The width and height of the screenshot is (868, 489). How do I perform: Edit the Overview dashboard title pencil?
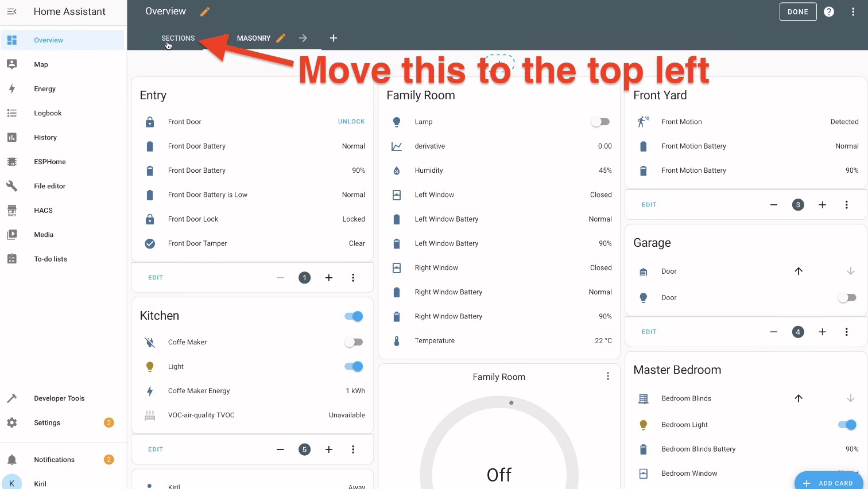(205, 11)
